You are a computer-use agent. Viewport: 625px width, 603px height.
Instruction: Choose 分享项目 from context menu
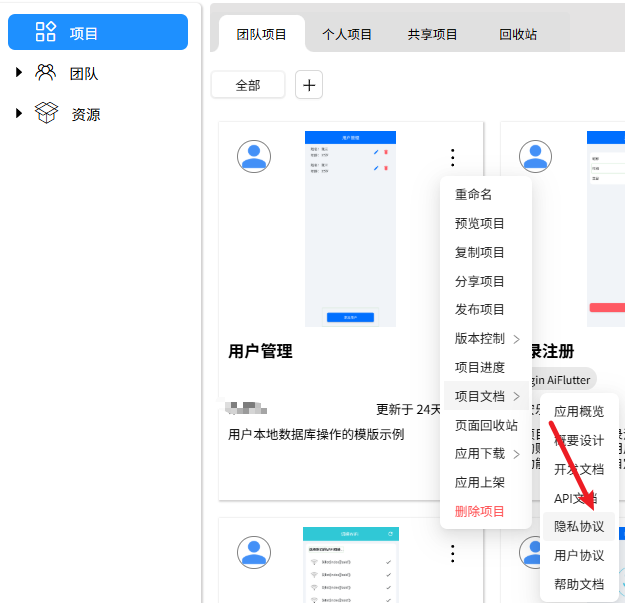point(486,281)
